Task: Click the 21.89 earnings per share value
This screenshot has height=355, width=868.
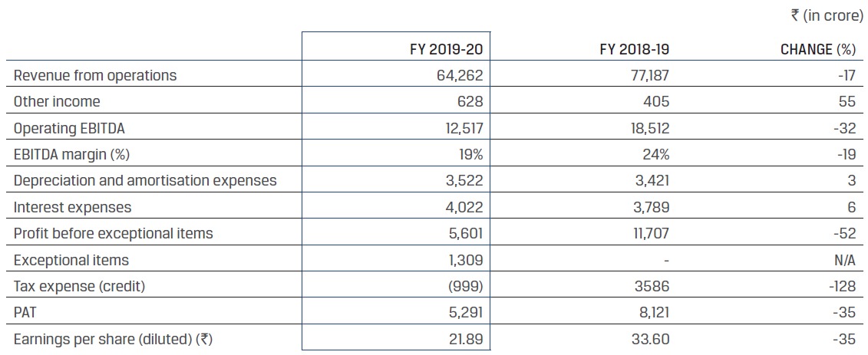Action: [x=466, y=339]
